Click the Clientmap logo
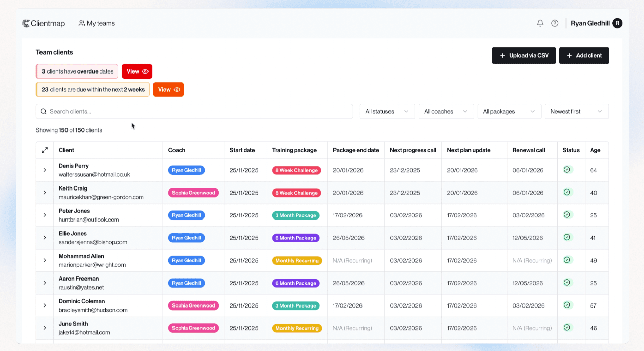Image resolution: width=644 pixels, height=351 pixels. tap(43, 23)
